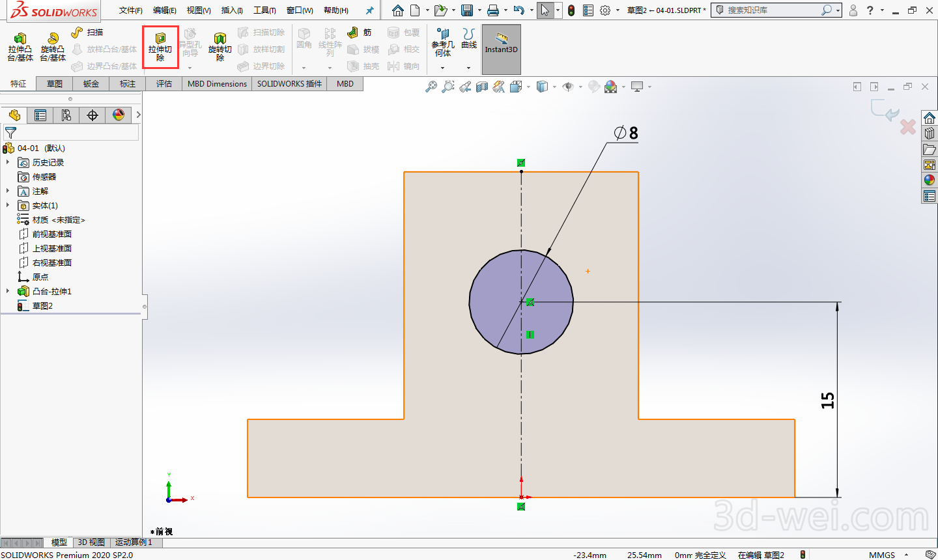Open the 参考几何体 reference geometry dropdown
Screen dimensions: 938x560
(x=442, y=68)
